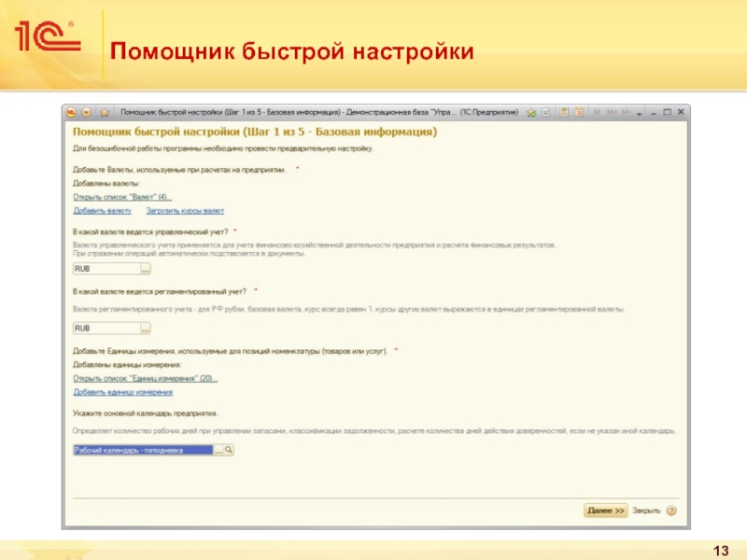
Task: Open selection list for management accounting currency
Action: [x=146, y=269]
